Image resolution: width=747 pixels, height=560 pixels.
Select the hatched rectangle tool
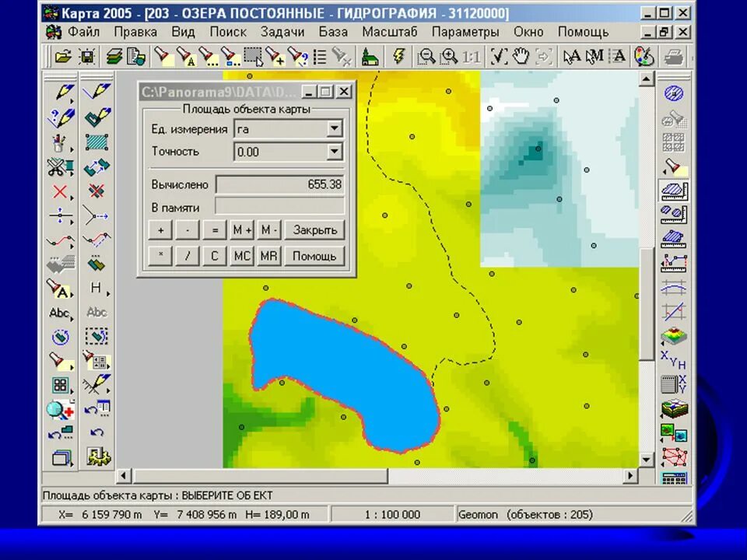96,142
